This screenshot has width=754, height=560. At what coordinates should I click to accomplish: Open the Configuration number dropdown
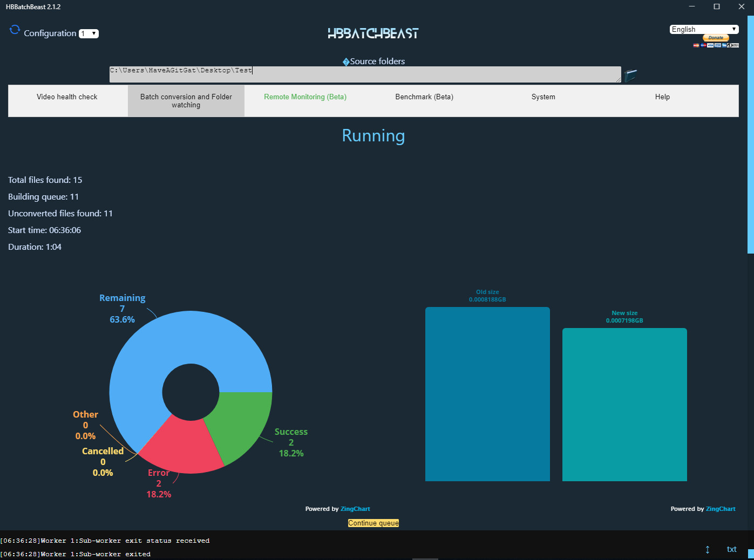coord(89,33)
